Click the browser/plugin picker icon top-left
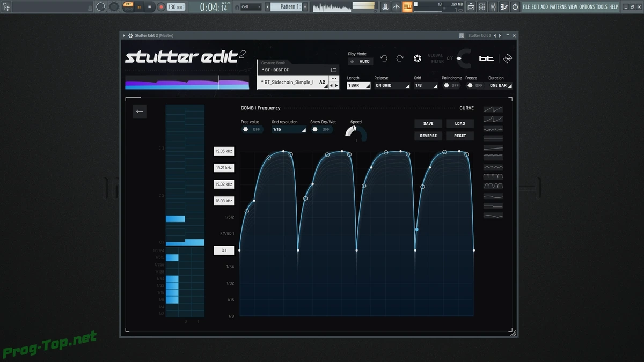This screenshot has height=362, width=644. [7, 7]
